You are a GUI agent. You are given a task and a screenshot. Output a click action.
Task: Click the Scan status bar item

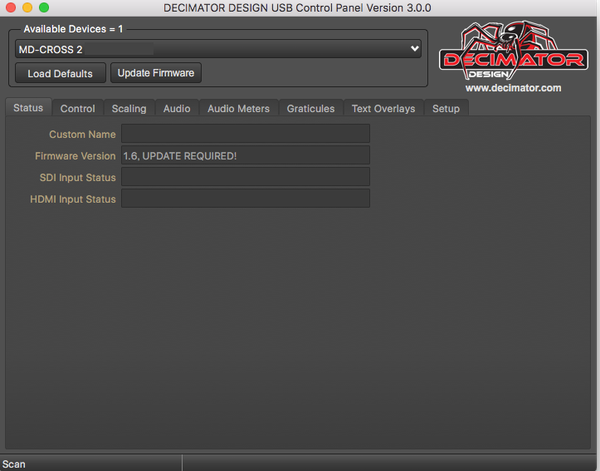(x=14, y=464)
